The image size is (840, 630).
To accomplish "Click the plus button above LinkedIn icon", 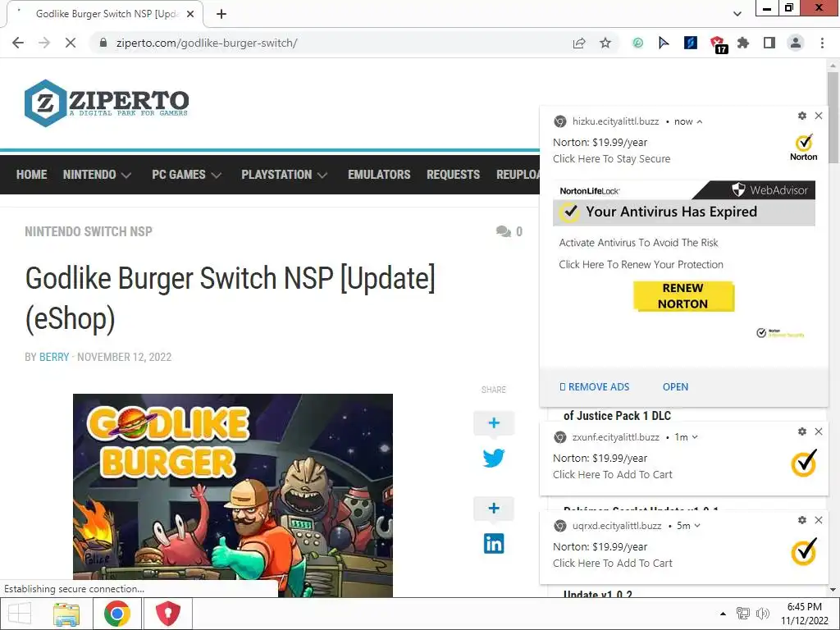I will [494, 509].
